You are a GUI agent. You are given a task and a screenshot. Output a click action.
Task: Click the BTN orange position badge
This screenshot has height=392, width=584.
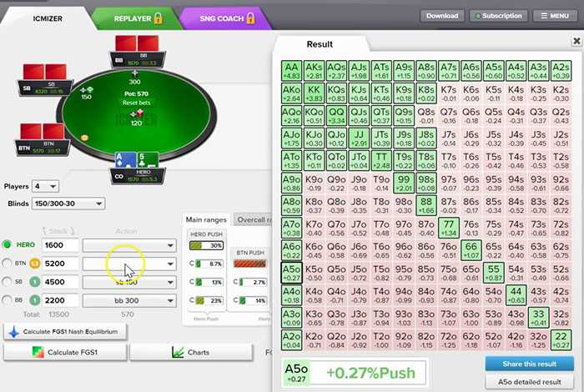(35, 264)
